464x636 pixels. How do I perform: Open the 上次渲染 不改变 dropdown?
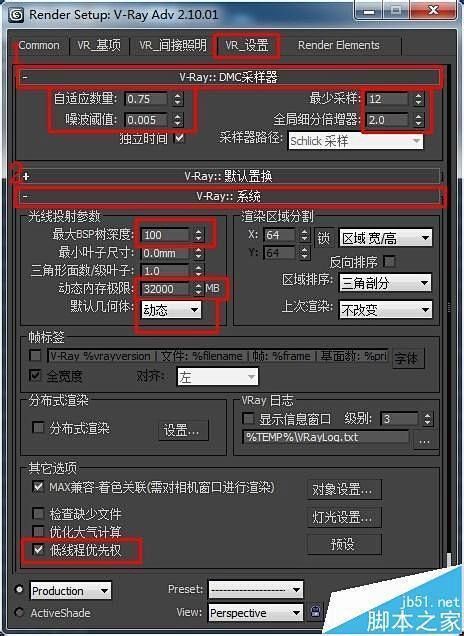pos(386,310)
